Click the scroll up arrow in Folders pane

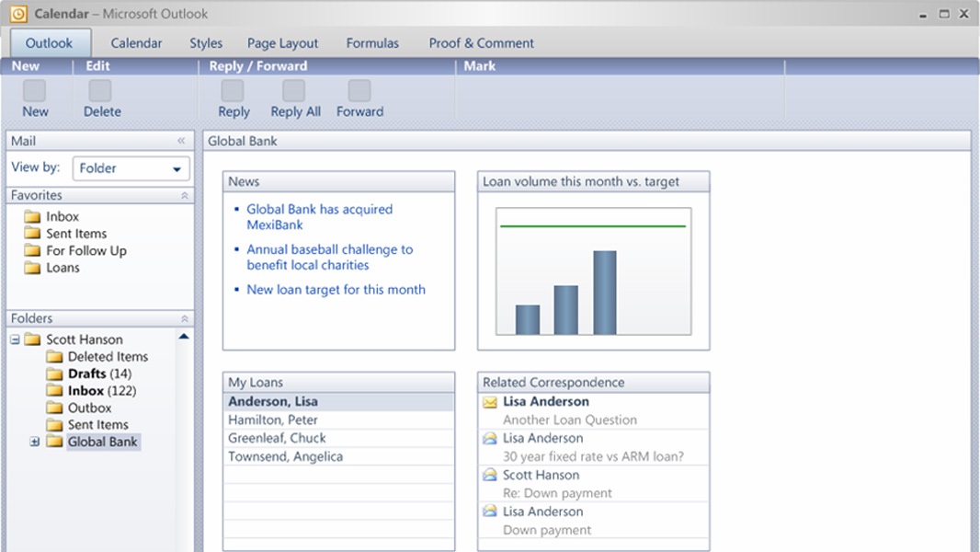[184, 337]
